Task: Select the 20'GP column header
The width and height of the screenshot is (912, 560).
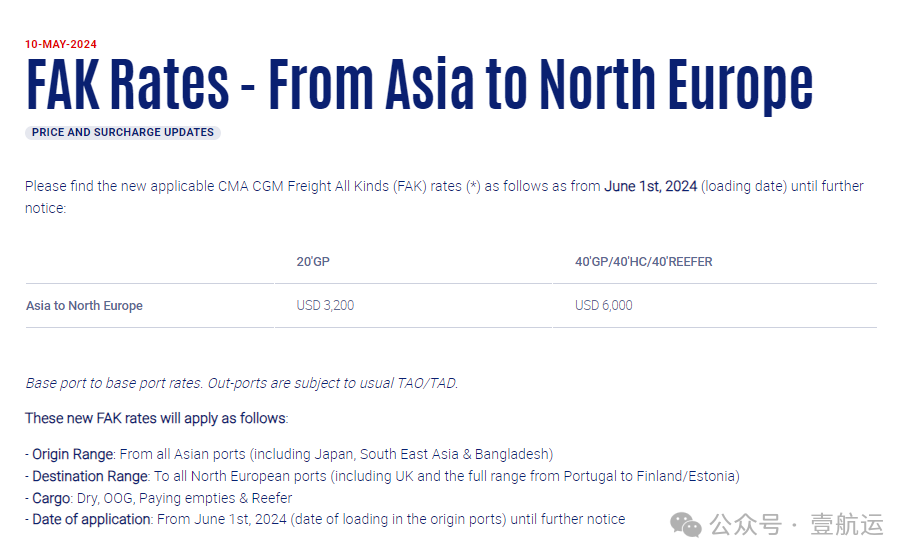Action: (x=313, y=262)
